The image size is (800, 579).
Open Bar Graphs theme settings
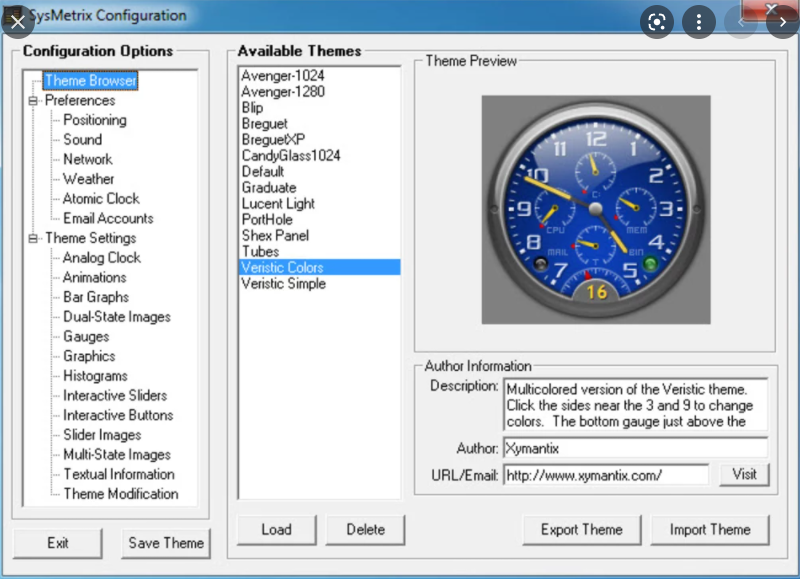(x=96, y=297)
